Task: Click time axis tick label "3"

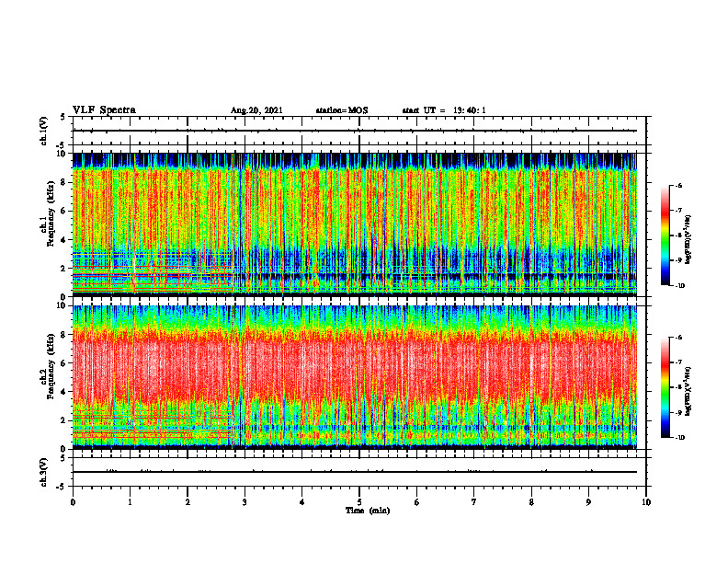Action: click(x=245, y=502)
